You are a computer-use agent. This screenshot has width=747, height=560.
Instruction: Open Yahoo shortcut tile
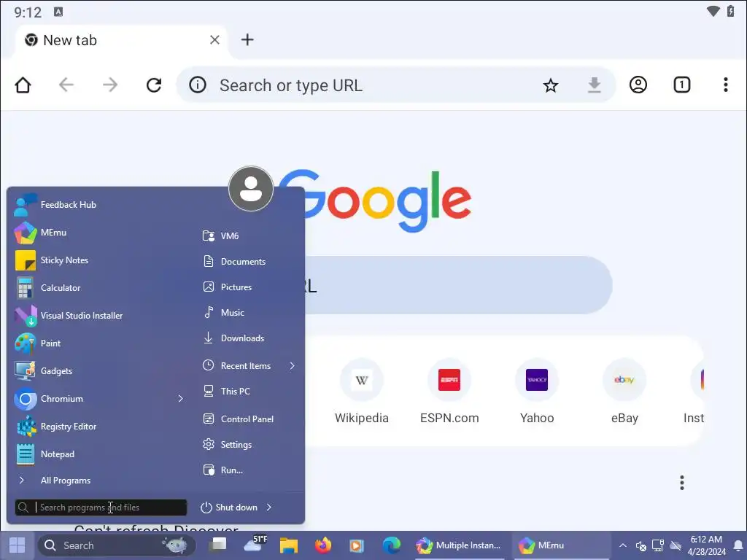pyautogui.click(x=537, y=392)
